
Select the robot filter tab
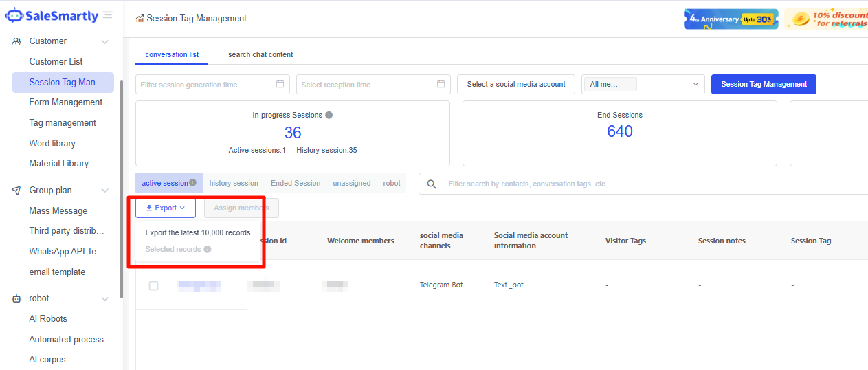click(x=392, y=183)
